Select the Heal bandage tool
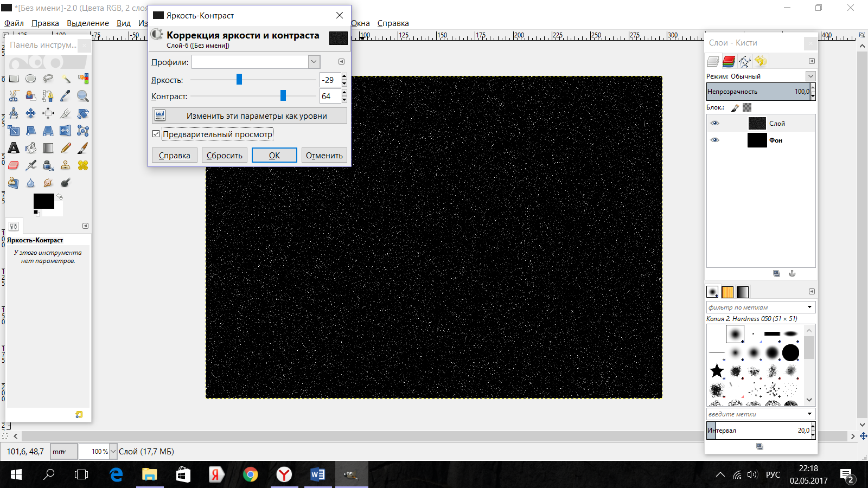Screen dimensions: 868x488 (83, 165)
